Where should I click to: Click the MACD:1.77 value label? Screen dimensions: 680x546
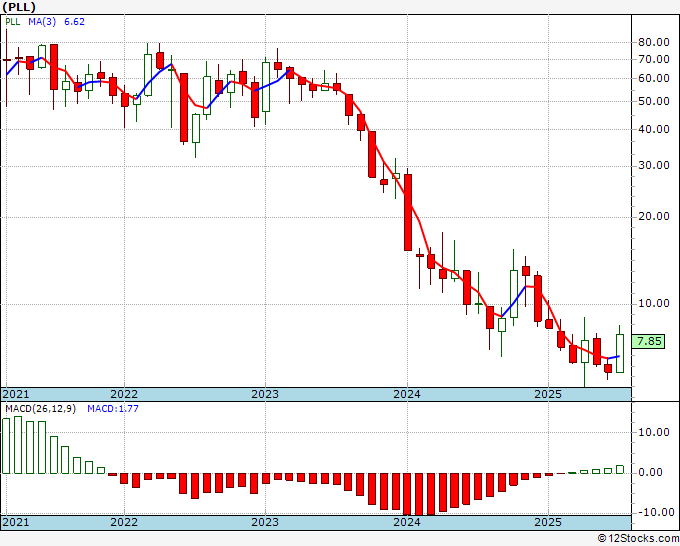pos(113,409)
